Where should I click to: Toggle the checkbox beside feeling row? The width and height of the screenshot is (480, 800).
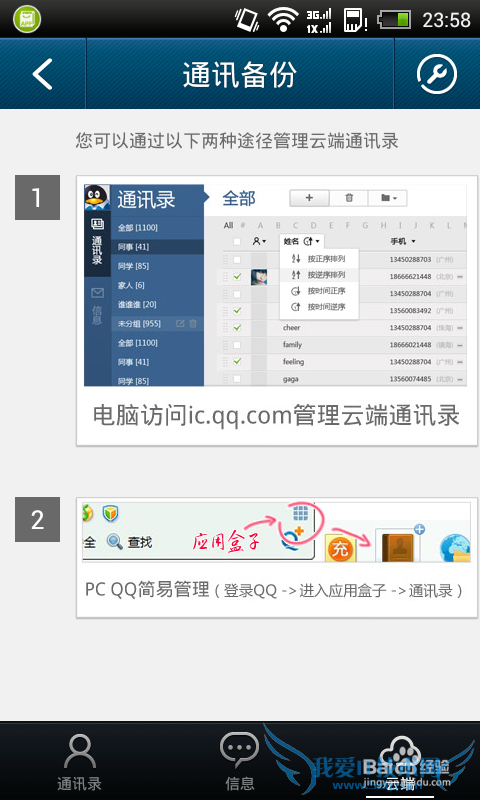coord(237,362)
